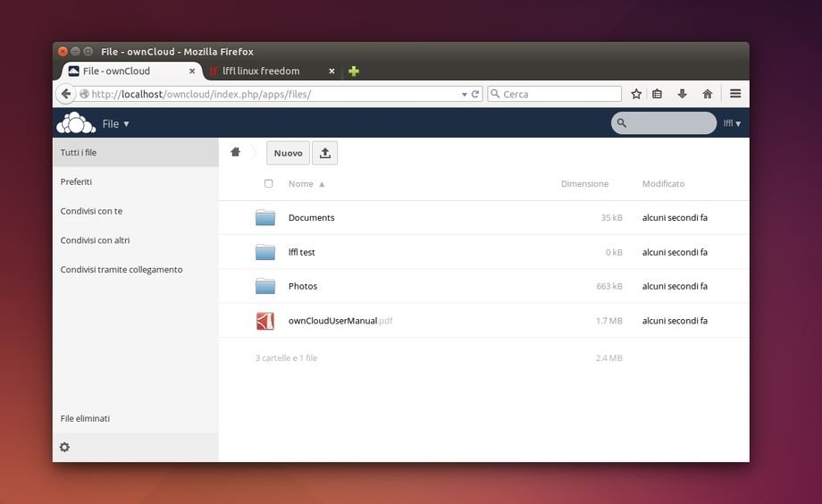Tick the select-all files checkbox
Viewport: 822px width, 504px height.
tap(268, 183)
